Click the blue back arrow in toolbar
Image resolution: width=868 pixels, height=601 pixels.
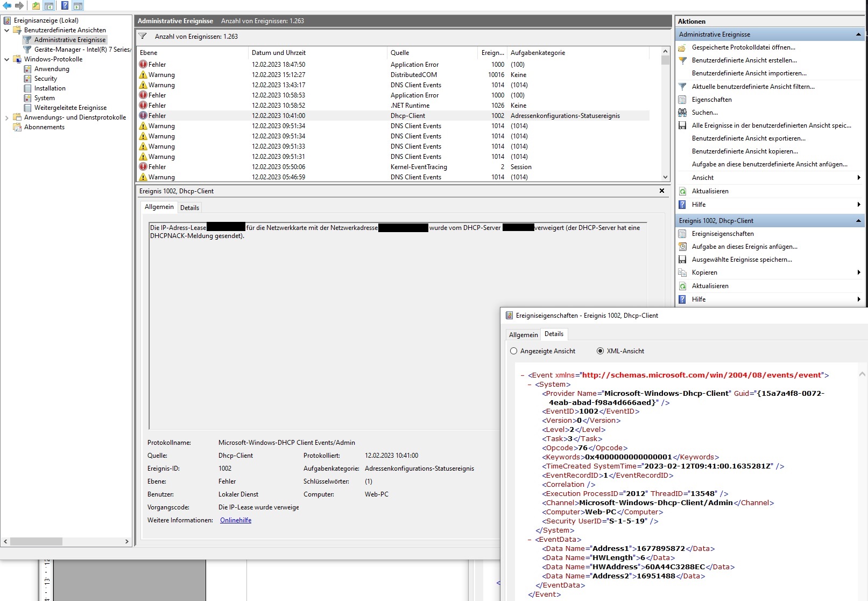7,5
